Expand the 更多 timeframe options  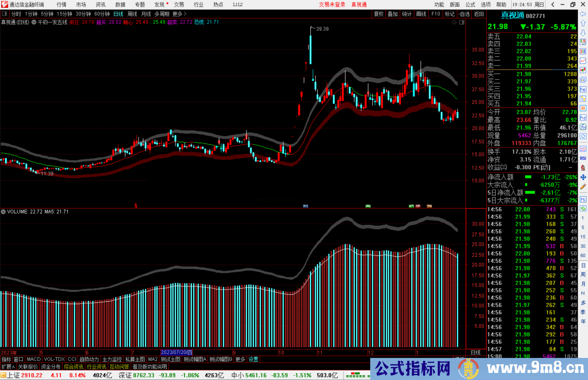179,14
